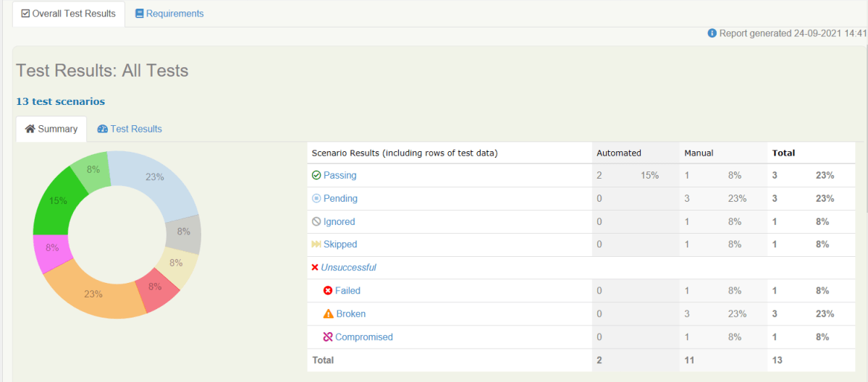Click the red X Unsuccessful icon
Image resolution: width=868 pixels, height=382 pixels.
[315, 268]
